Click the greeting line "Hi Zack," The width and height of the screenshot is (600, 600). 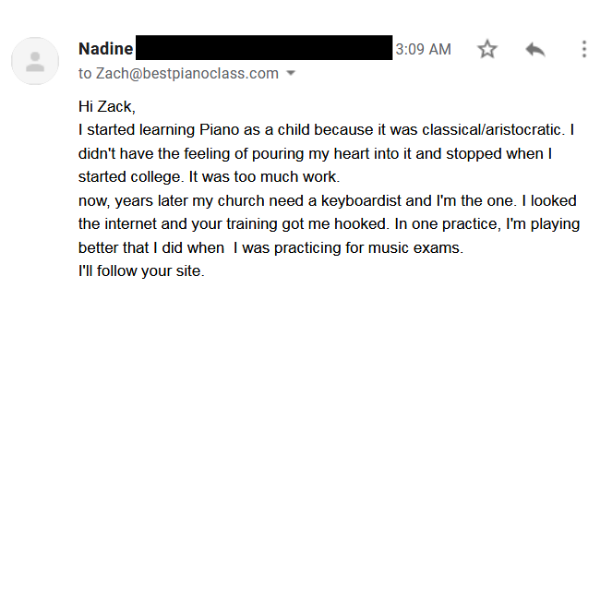(x=106, y=106)
